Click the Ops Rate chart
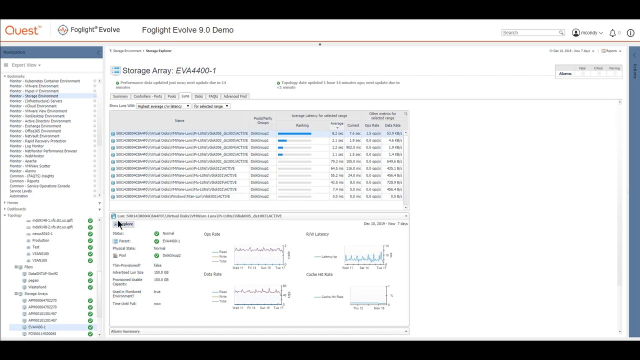 click(259, 256)
